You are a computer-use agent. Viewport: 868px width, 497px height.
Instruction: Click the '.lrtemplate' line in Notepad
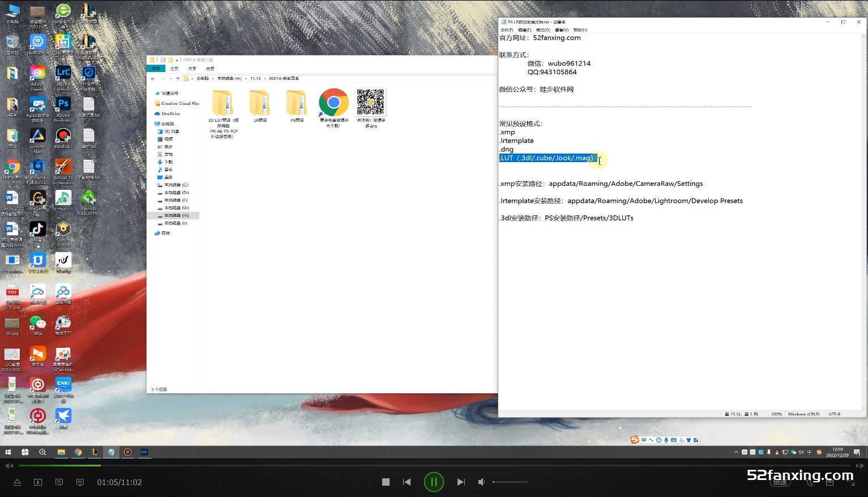tap(516, 141)
